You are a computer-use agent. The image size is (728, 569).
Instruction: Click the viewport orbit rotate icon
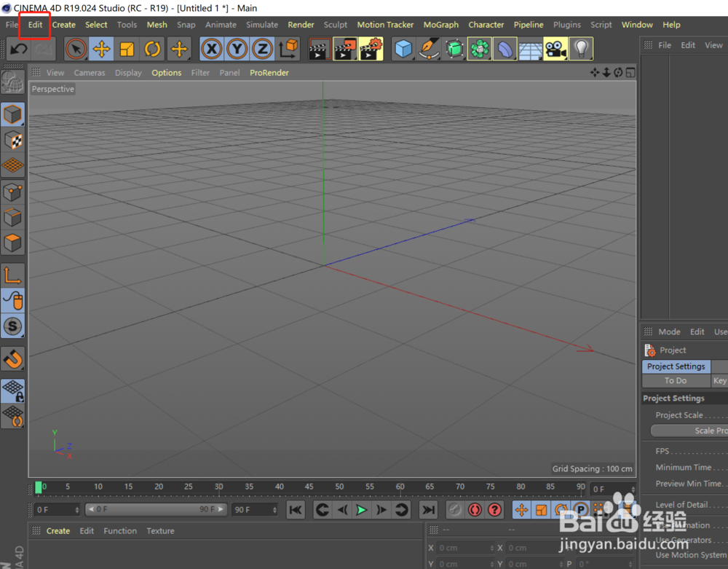(x=618, y=72)
